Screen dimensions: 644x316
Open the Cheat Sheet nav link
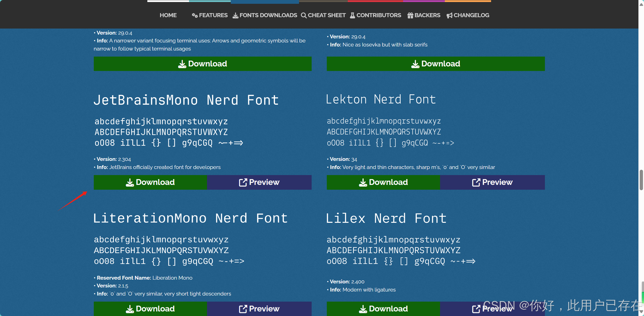coord(327,15)
